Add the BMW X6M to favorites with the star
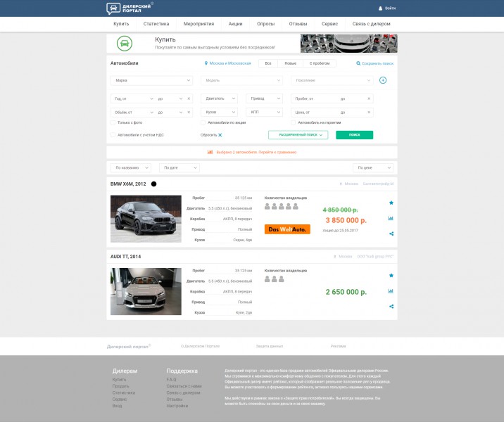 pyautogui.click(x=391, y=203)
